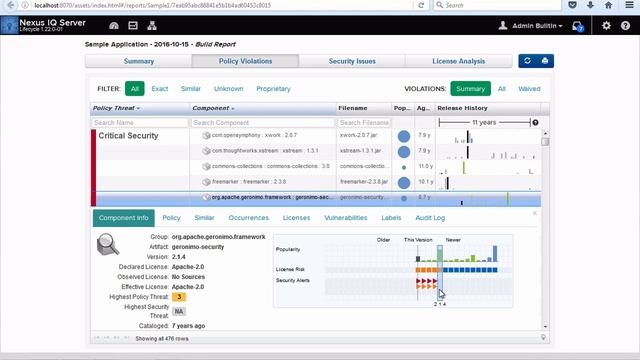
Task: Open the Occurrences tab
Action: [249, 218]
